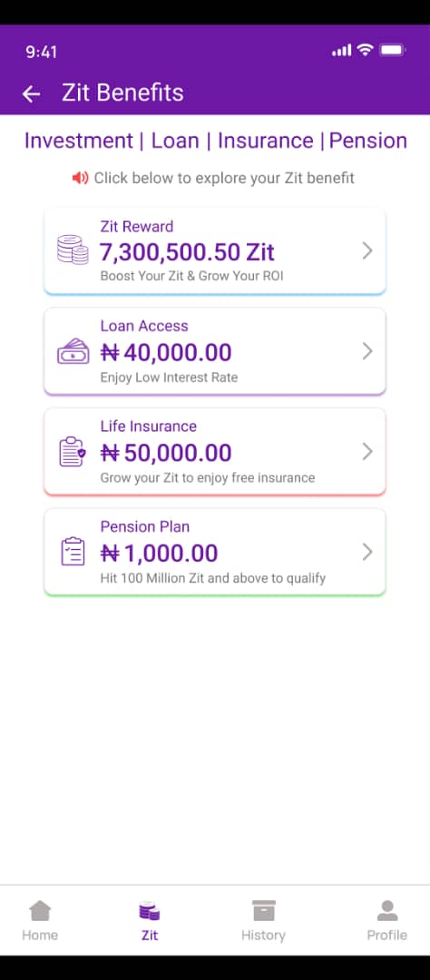Open Pension Plan via its chevron arrow
The height and width of the screenshot is (980, 430).
pos(367,552)
